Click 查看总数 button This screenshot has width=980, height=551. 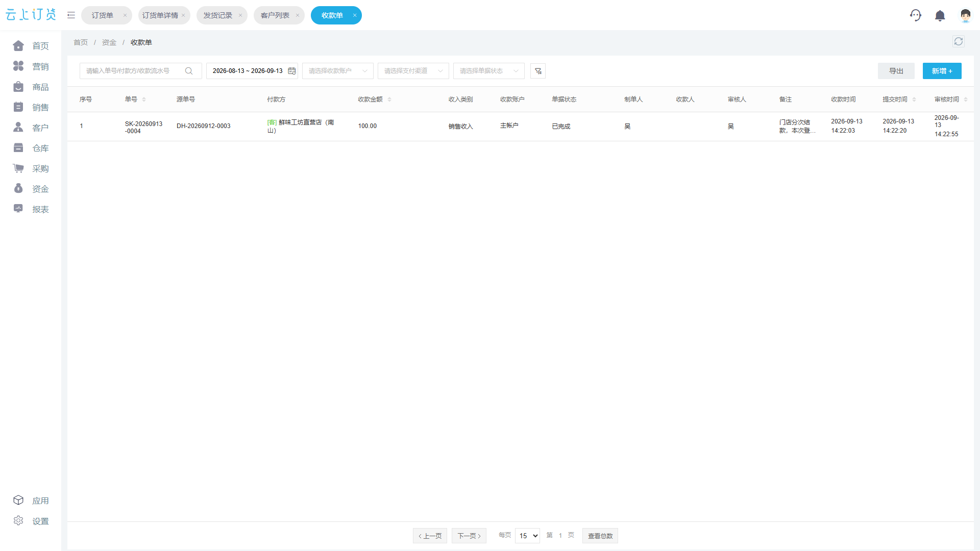pos(600,536)
